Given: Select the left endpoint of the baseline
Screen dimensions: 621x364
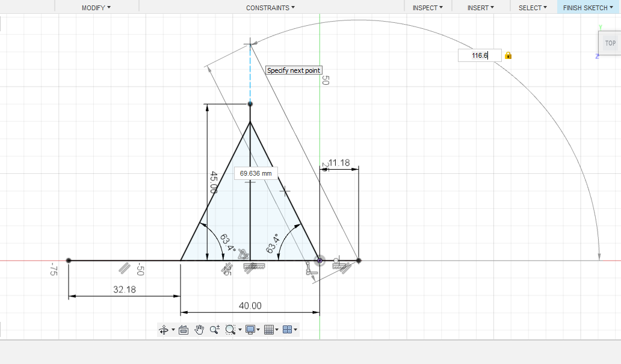Looking at the screenshot, I should coord(69,261).
